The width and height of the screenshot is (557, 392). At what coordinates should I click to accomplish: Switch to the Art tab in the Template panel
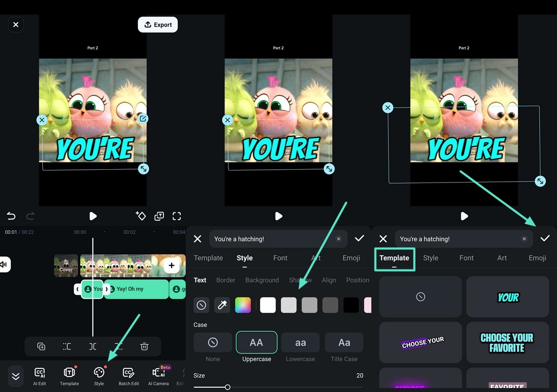[x=502, y=258]
